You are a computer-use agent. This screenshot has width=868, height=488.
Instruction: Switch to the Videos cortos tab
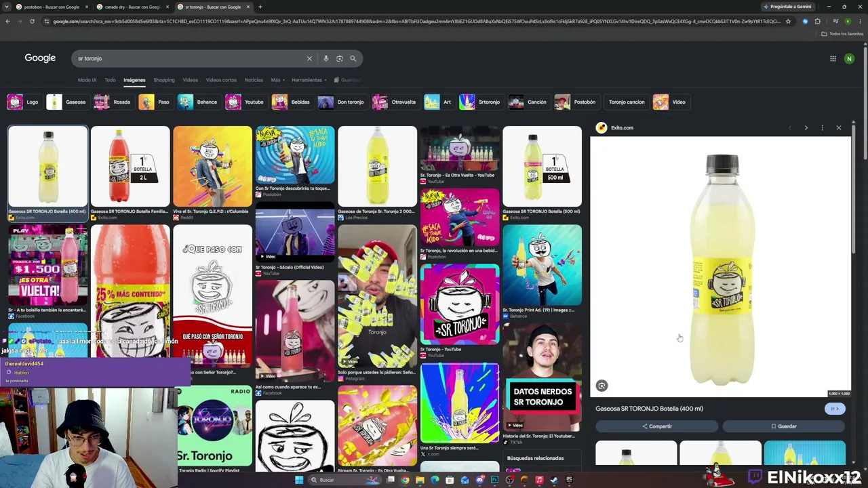point(221,80)
